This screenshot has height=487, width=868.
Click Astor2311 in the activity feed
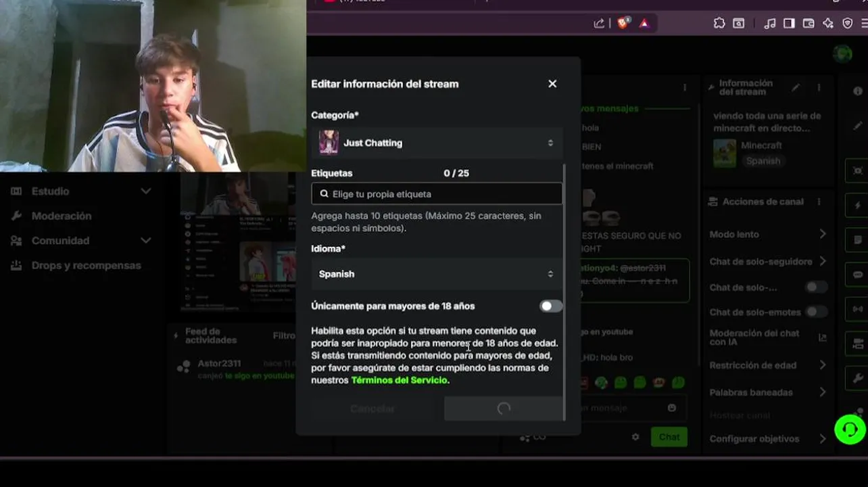(x=219, y=363)
